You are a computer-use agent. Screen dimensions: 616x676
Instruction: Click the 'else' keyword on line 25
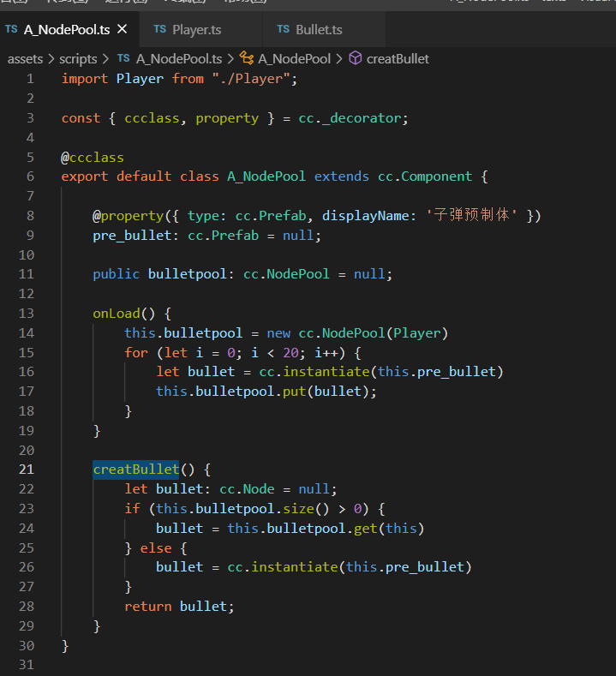click(156, 548)
